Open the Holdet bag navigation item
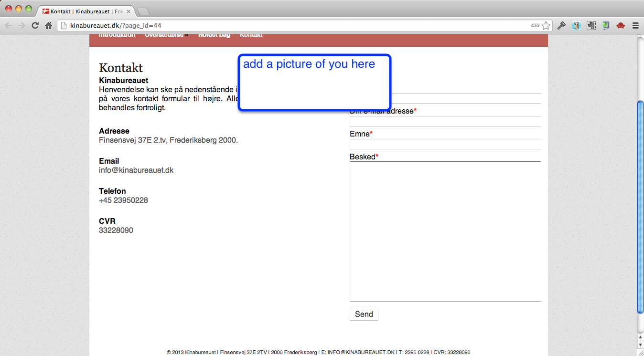644x356 pixels. [x=214, y=35]
